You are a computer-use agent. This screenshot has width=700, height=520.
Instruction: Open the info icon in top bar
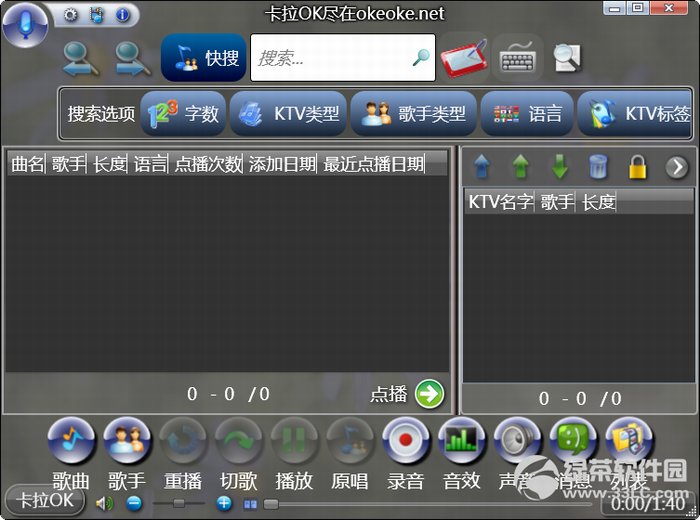pyautogui.click(x=122, y=15)
